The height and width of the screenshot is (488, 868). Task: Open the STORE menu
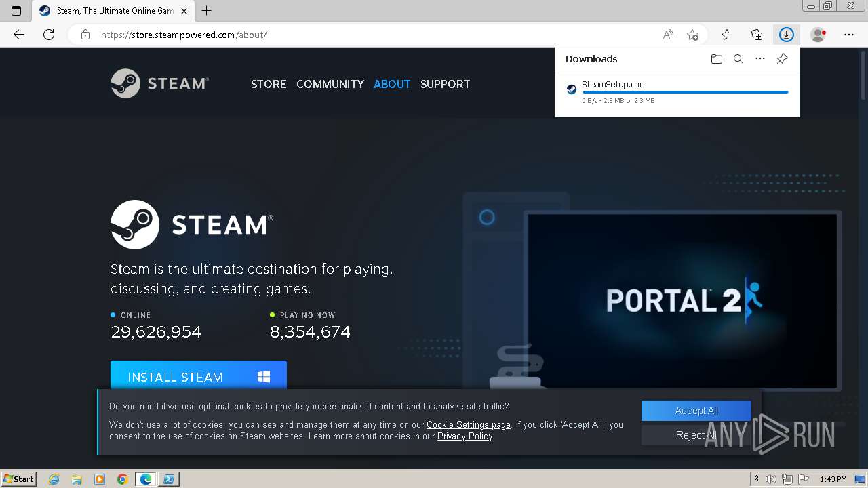point(269,84)
